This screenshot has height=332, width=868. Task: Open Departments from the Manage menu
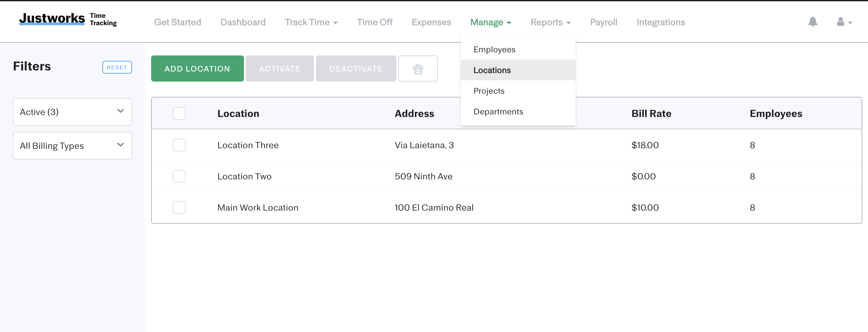[x=498, y=112]
